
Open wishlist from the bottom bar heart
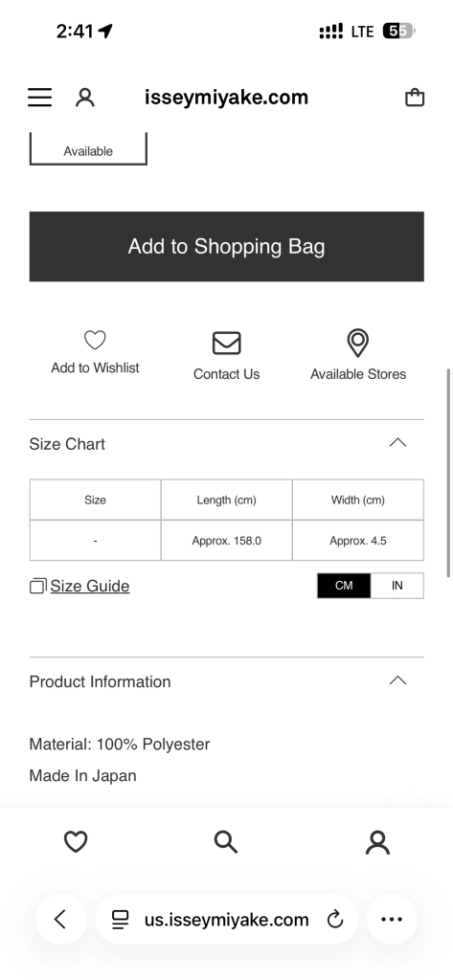click(x=76, y=842)
